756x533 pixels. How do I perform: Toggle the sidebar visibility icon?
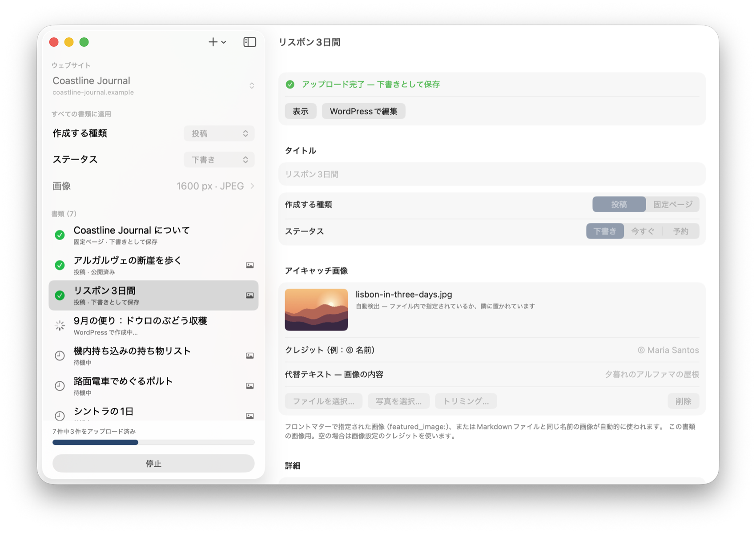(x=250, y=42)
